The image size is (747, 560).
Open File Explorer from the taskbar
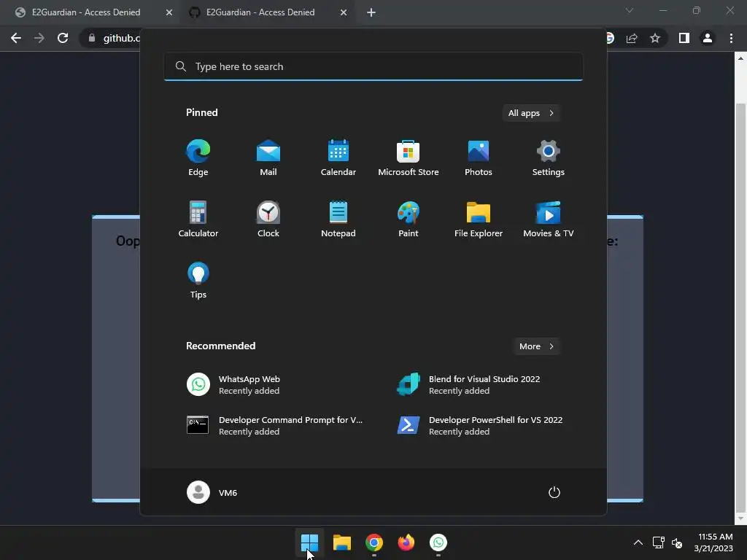pos(342,542)
